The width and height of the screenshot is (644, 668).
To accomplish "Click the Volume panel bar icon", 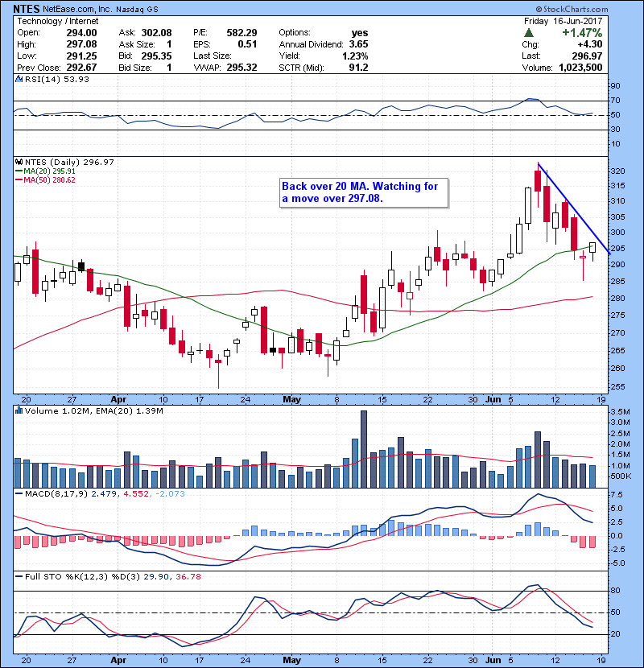I will (19, 410).
